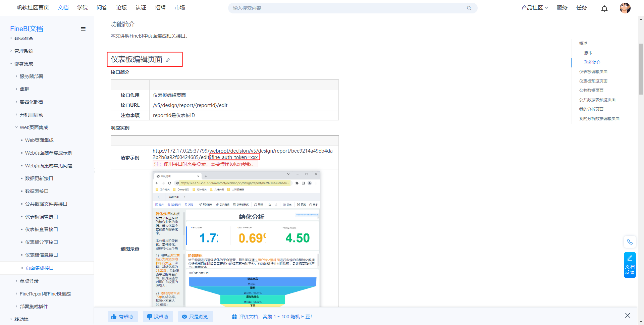Open the 问答 nav item
Screen dimensions: 644x325
(102, 8)
